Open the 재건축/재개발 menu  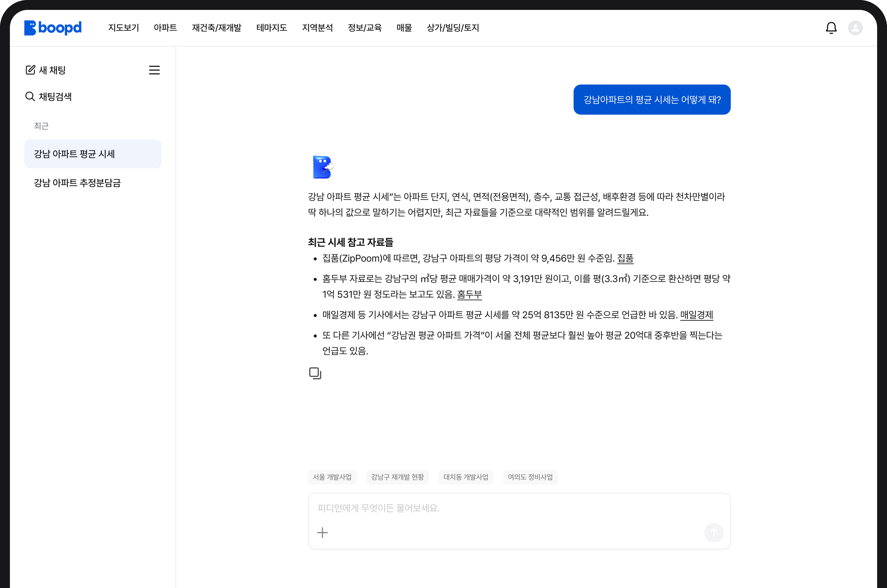[x=217, y=28]
